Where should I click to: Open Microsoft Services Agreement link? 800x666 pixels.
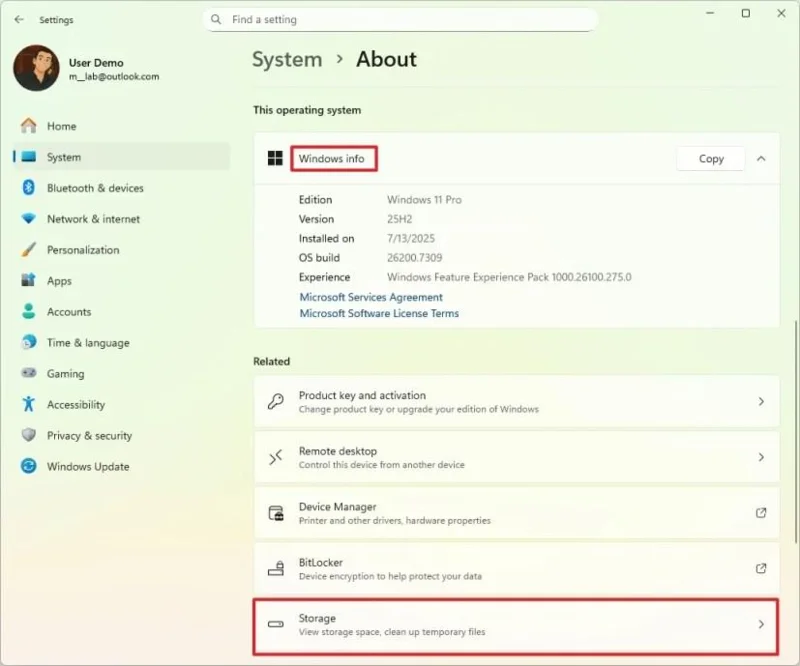[371, 297]
